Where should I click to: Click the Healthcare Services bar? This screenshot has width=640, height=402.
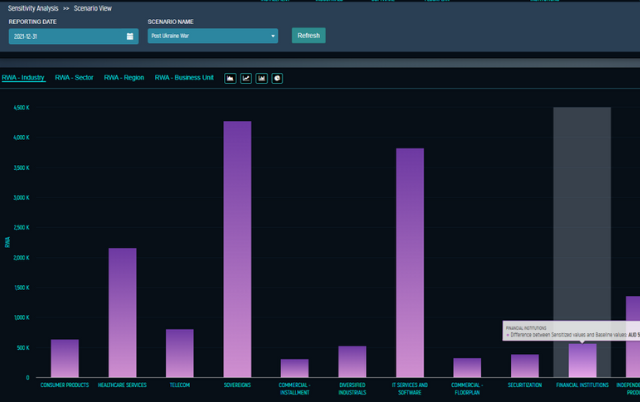tap(122, 312)
